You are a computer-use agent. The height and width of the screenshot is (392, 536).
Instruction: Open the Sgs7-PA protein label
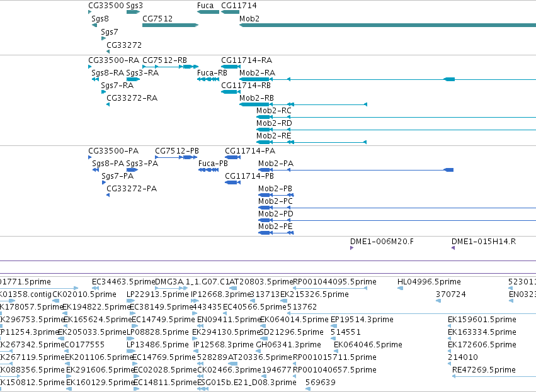click(x=118, y=176)
